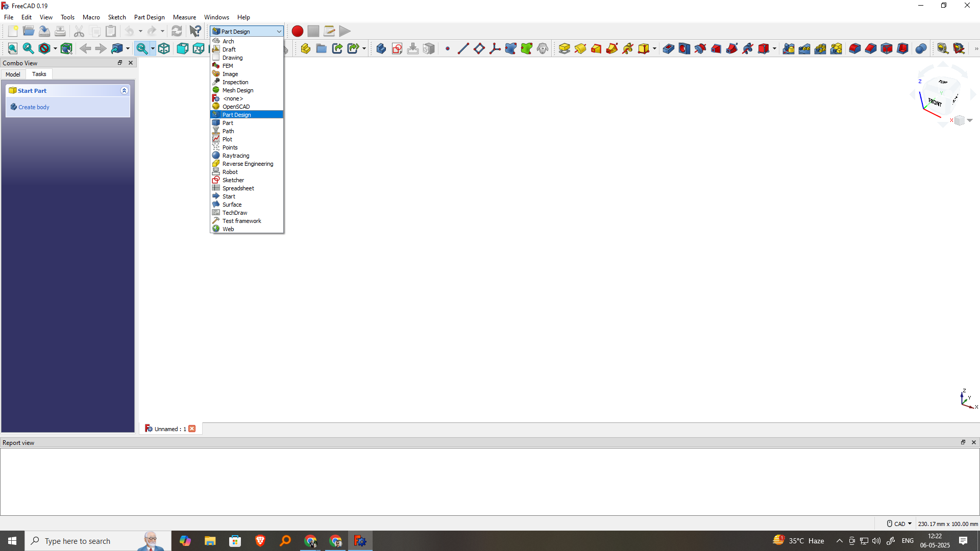The width and height of the screenshot is (980, 551).
Task: Refresh the document with recompute icon
Action: click(177, 31)
